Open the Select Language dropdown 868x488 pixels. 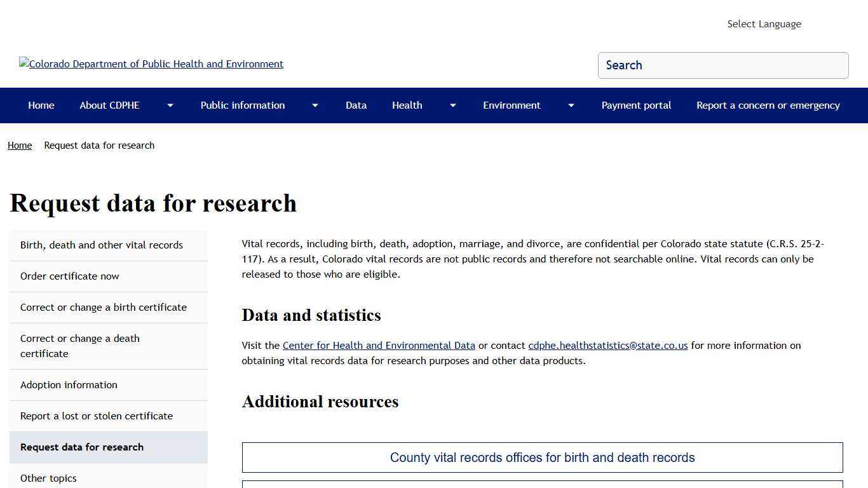(764, 24)
